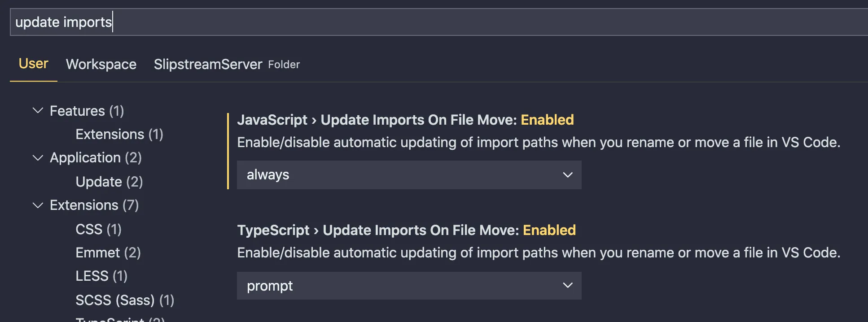
Task: Select the User settings tab
Action: coord(33,64)
